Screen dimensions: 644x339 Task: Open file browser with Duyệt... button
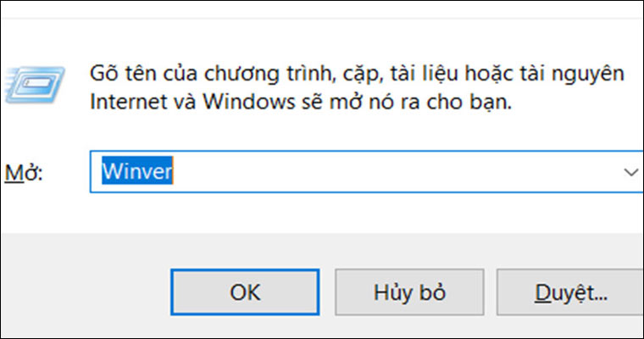coord(570,292)
